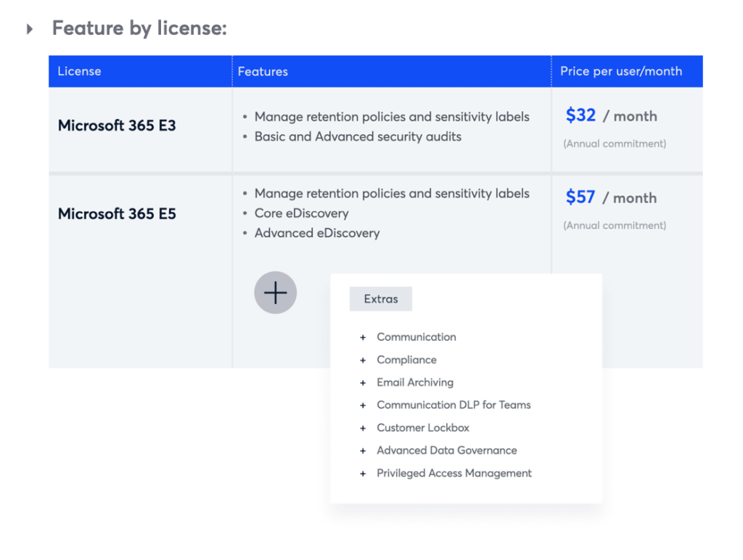Expand the plus beside Communication
This screenshot has width=743, height=560.
[363, 337]
